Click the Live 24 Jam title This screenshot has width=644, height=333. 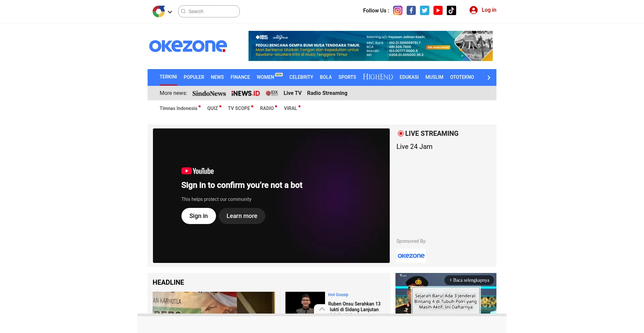pos(414,147)
